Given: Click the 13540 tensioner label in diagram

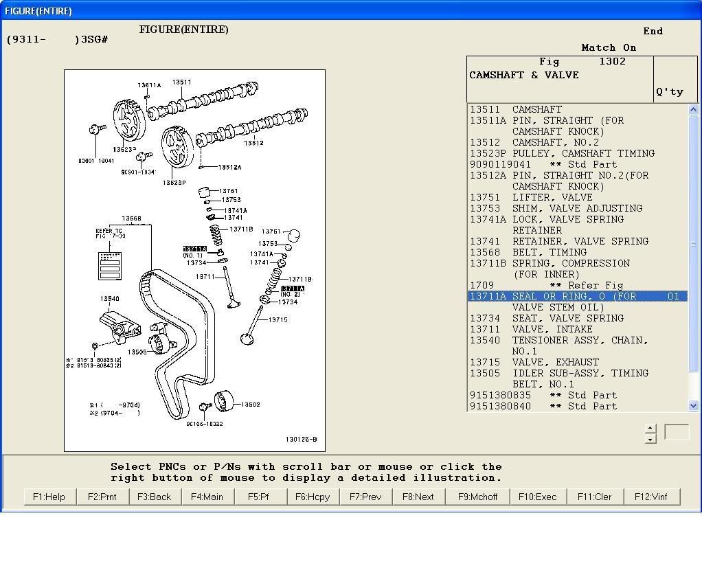Looking at the screenshot, I should coord(109,299).
